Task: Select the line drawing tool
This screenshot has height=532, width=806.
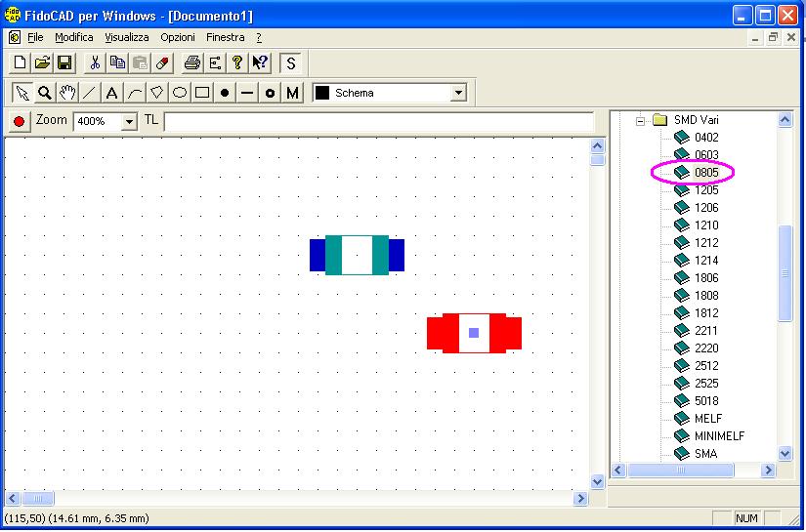Action: [90, 93]
